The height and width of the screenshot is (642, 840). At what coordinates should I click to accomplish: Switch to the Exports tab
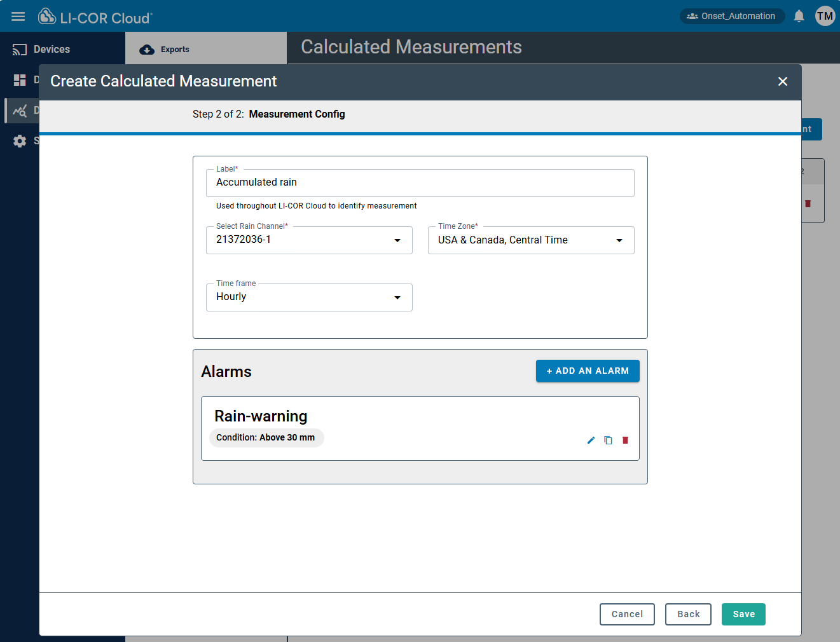pos(175,50)
